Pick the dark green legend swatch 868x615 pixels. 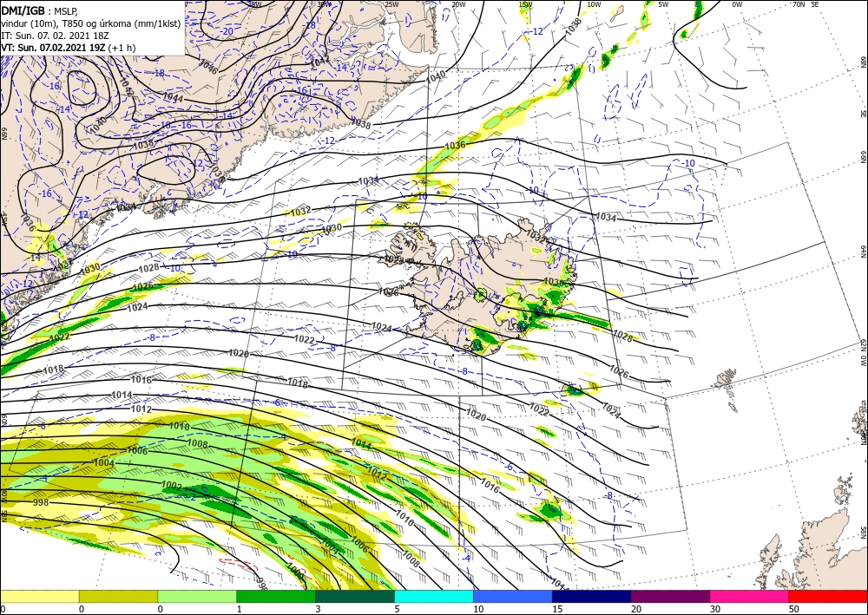(355, 596)
